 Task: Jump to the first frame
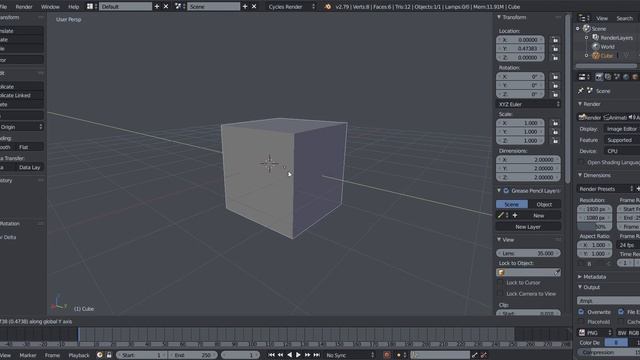pos(271,355)
